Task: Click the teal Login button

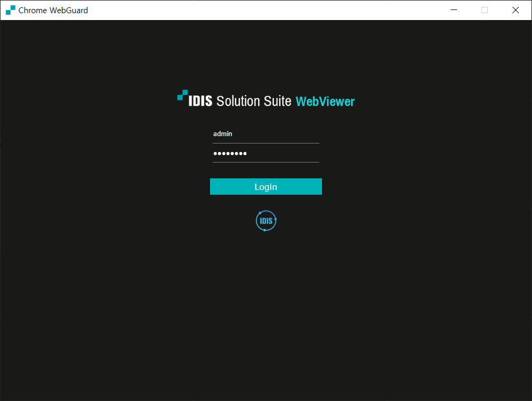Action: [x=265, y=187]
